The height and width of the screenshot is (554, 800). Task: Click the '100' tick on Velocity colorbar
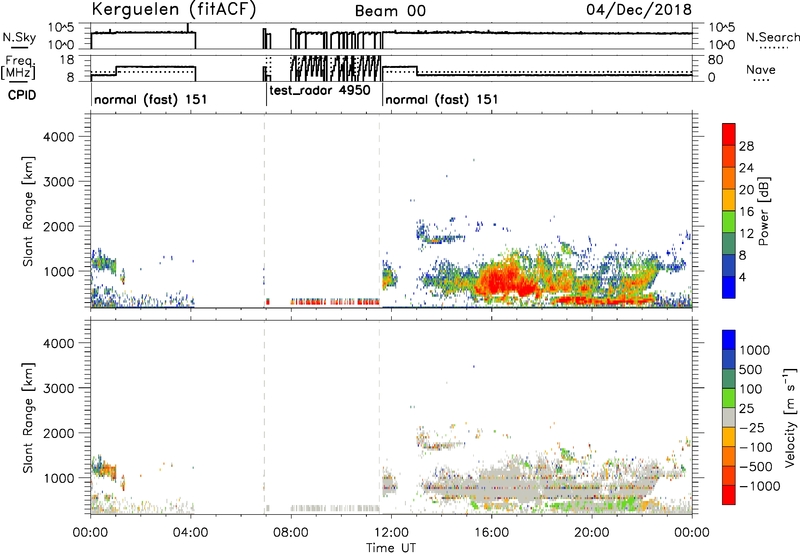[x=751, y=389]
